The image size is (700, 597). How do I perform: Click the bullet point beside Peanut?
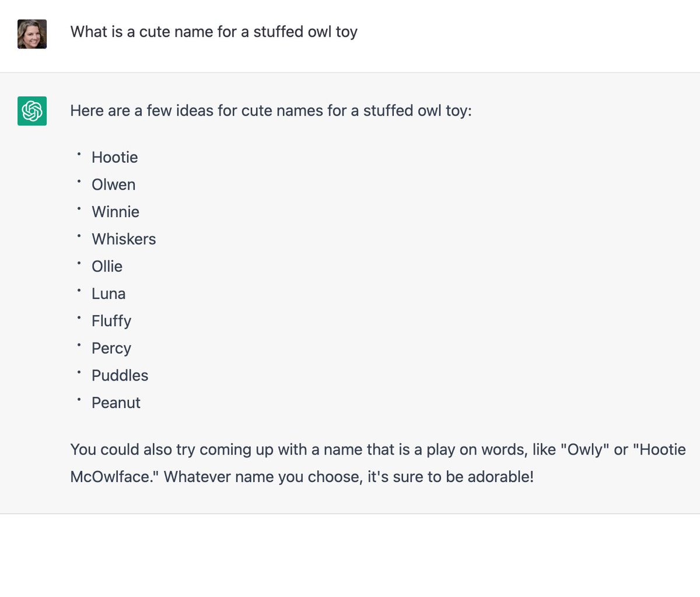point(79,400)
